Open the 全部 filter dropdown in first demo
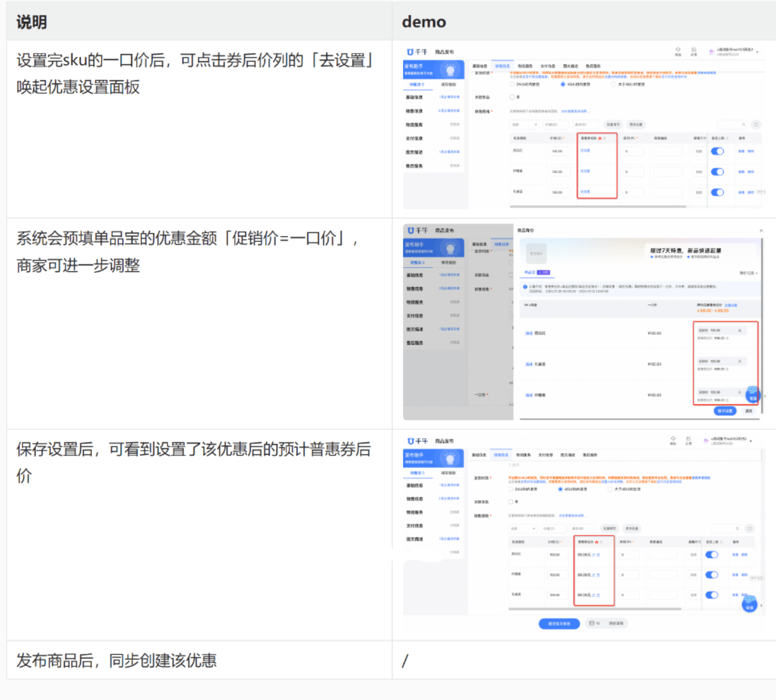Image resolution: width=776 pixels, height=700 pixels. (x=524, y=124)
